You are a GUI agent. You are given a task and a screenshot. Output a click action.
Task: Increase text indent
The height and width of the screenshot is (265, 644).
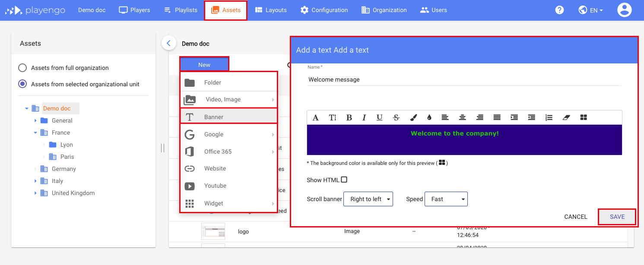(x=514, y=117)
